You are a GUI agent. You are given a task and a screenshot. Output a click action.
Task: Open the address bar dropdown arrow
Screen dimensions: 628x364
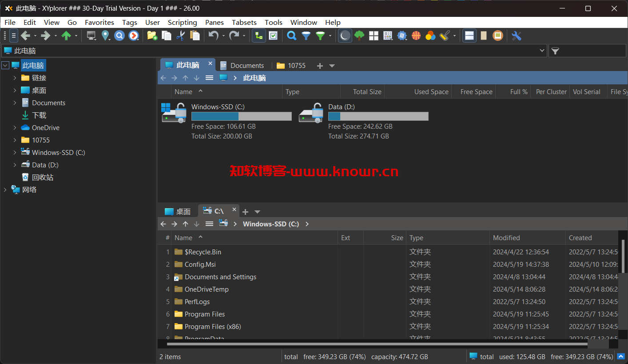coord(542,51)
